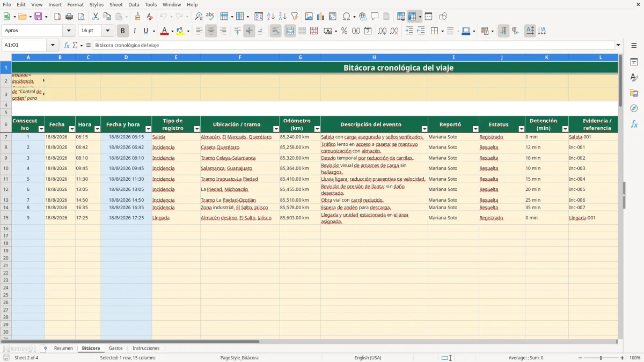The width and height of the screenshot is (644, 362).
Task: Open filter dropdown on Odómetro column
Action: [x=317, y=129]
